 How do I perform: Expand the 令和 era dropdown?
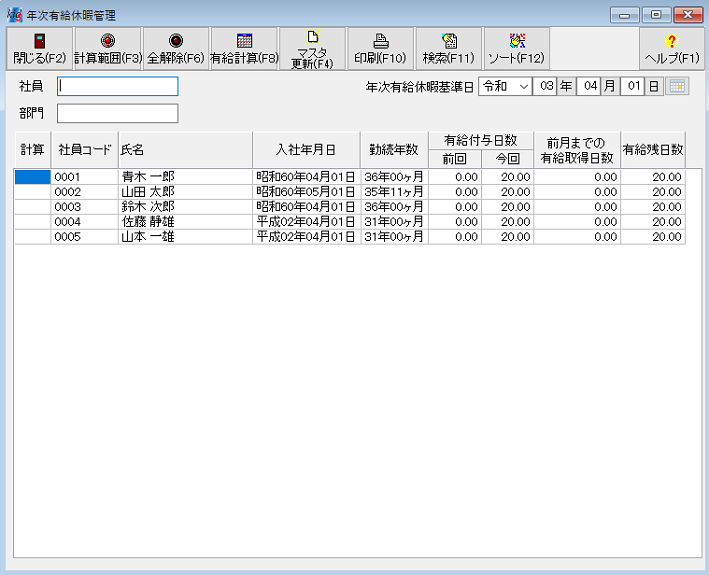[x=524, y=86]
